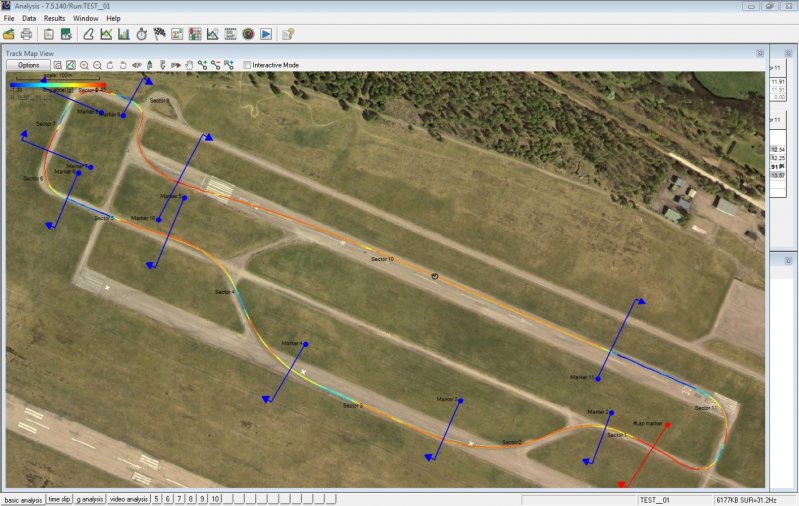The image size is (799, 506).
Task: Open the Data menu
Action: [29, 18]
